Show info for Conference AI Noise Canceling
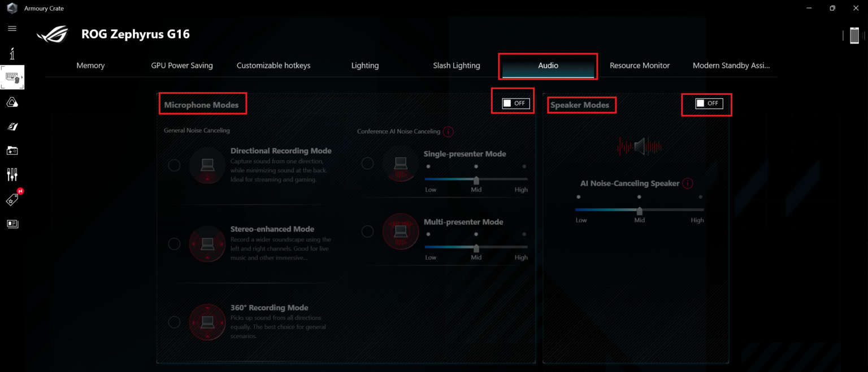Screen dimensions: 868x372 pyautogui.click(x=449, y=132)
